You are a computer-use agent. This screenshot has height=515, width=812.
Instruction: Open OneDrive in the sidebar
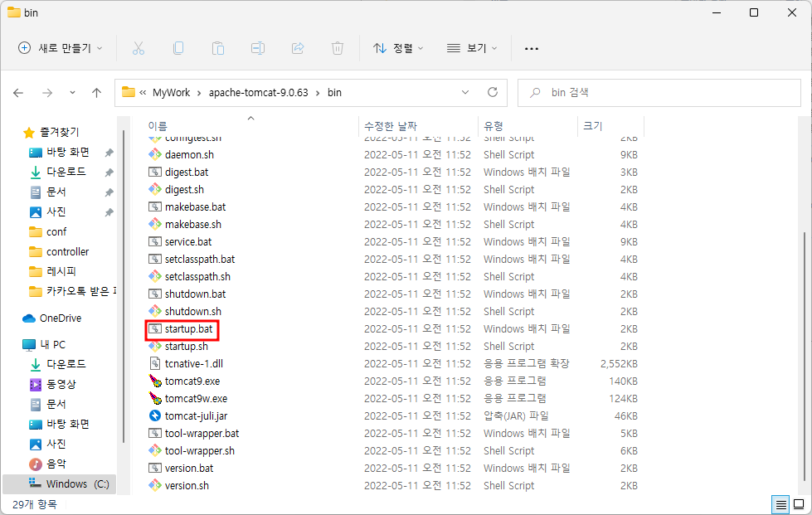point(51,318)
